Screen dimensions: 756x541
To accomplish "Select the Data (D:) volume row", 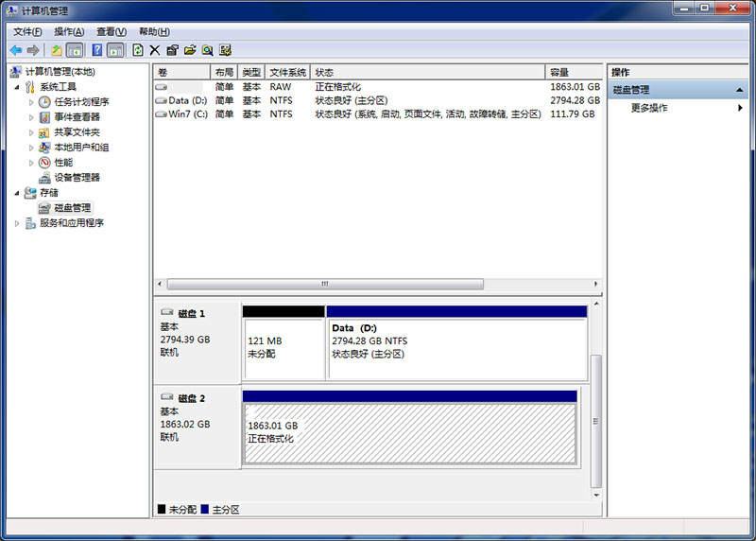I will (x=187, y=100).
